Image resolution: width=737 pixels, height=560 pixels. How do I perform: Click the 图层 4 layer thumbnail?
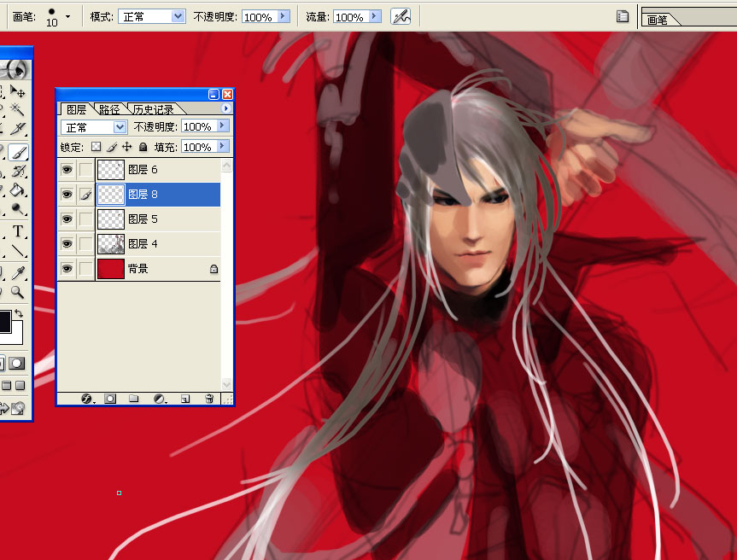pyautogui.click(x=111, y=244)
